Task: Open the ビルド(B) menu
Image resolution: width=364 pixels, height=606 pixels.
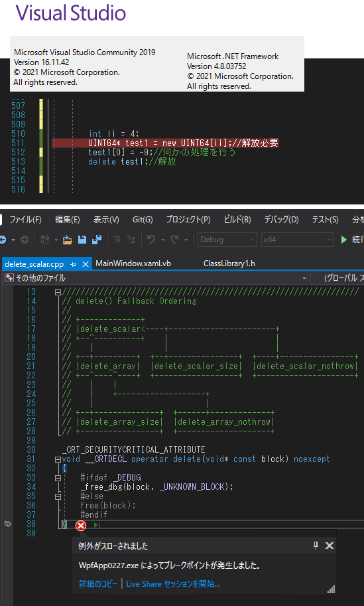Action: point(237,220)
